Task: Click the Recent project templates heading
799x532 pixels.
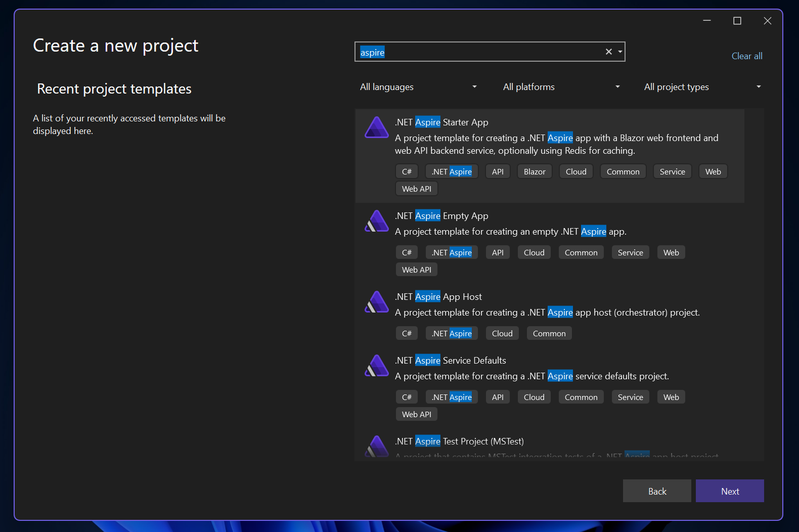Action: (x=114, y=89)
